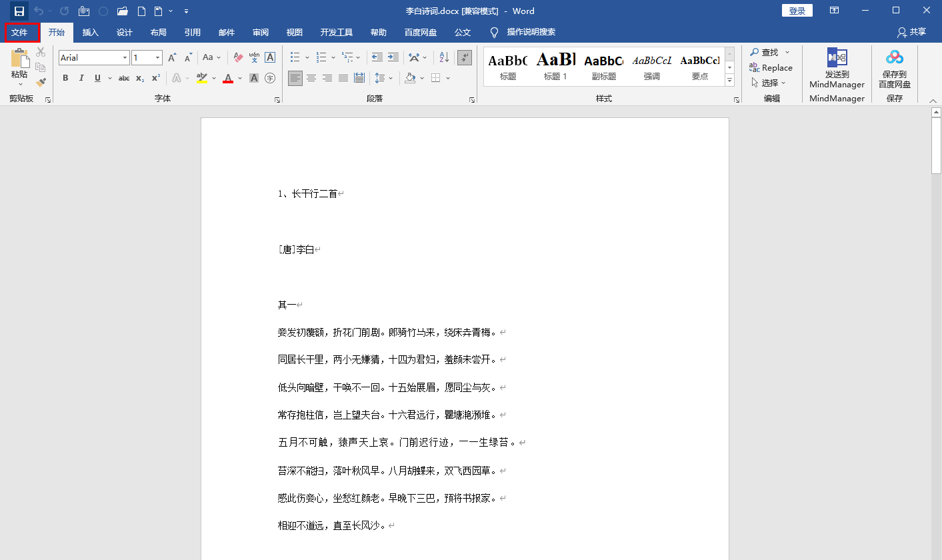The width and height of the screenshot is (942, 560).
Task: Clear all formatting with eraser icon
Action: (238, 57)
